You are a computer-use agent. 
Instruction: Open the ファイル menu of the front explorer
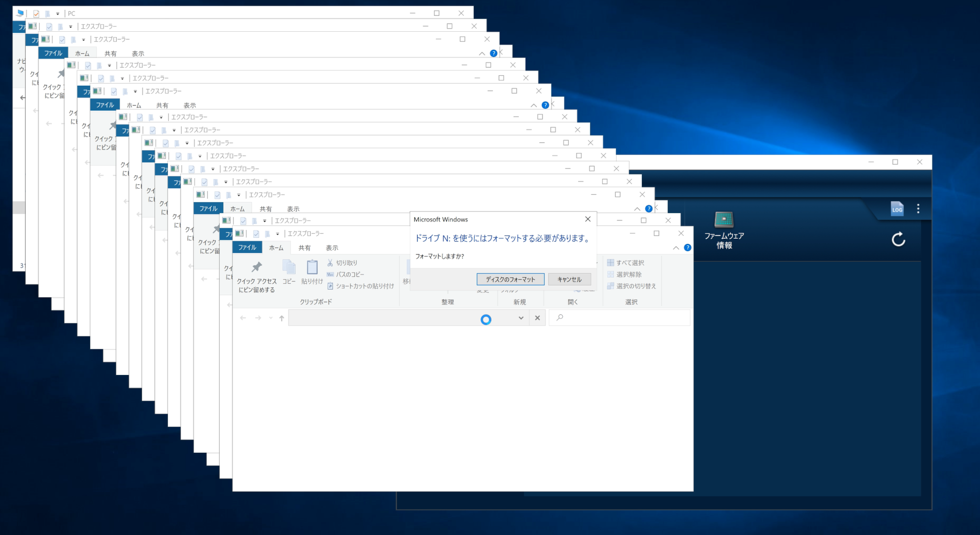247,248
